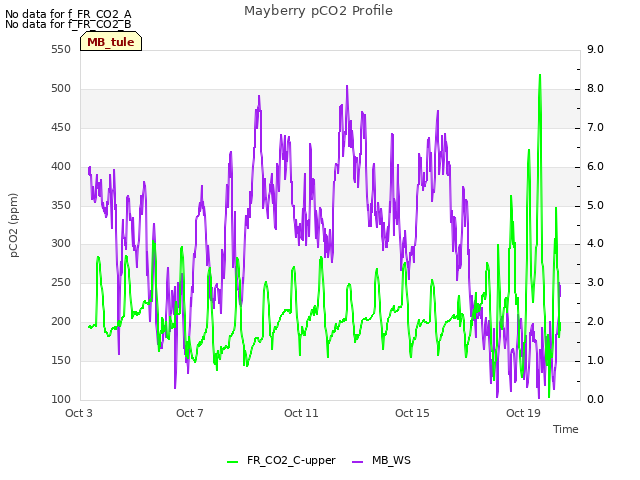Click the 100 left axis value

coord(61,399)
